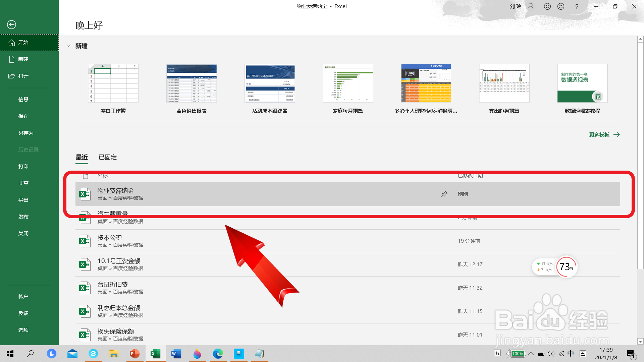The width and height of the screenshot is (644, 362).
Task: Select the 支出趋势预算 template
Action: 504,89
